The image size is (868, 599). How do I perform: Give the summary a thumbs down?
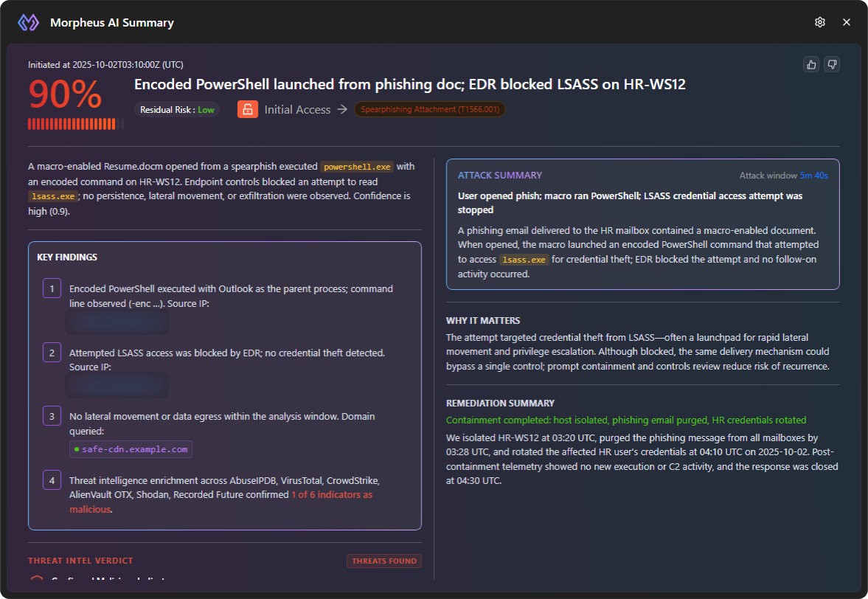click(832, 65)
